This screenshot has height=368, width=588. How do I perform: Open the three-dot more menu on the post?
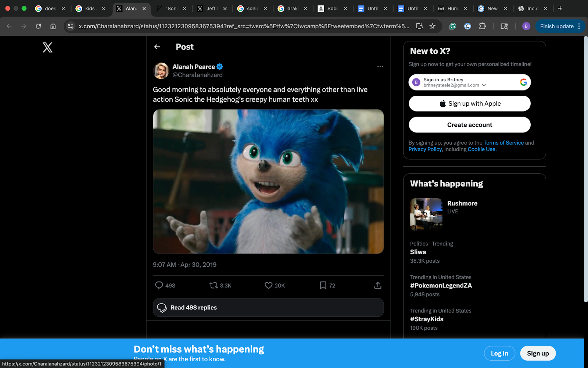[380, 67]
